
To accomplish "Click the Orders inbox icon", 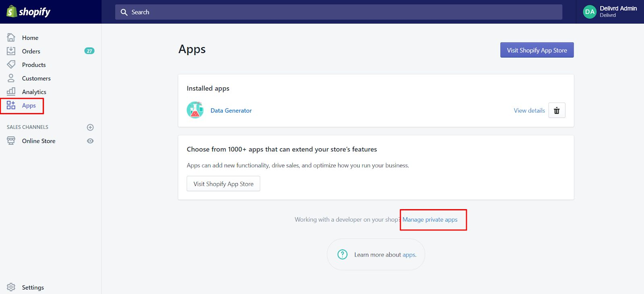I will click(x=11, y=51).
